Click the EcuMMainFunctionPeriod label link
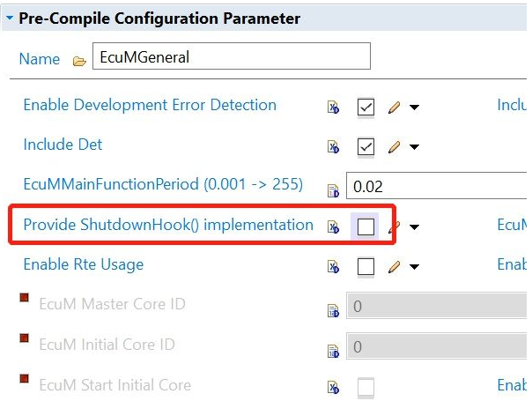Image resolution: width=532 pixels, height=401 pixels. point(163,184)
